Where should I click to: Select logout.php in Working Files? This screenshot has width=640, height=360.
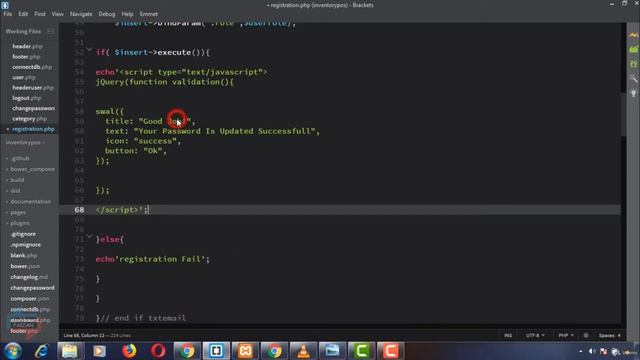tap(27, 98)
